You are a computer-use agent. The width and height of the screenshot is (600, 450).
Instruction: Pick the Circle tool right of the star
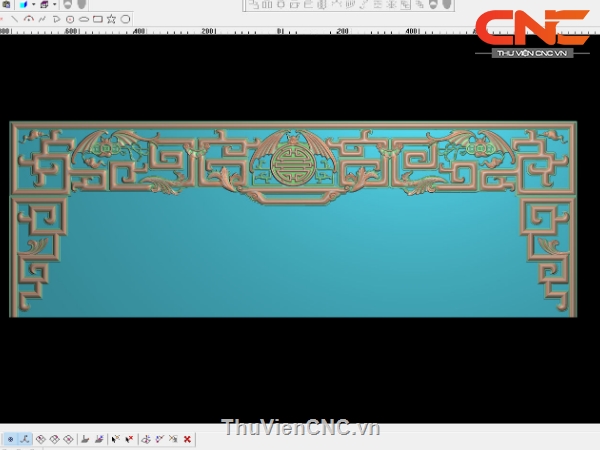125,18
